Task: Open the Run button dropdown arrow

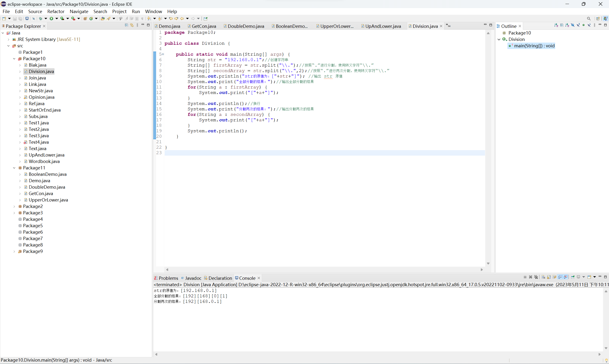Action: [57, 19]
